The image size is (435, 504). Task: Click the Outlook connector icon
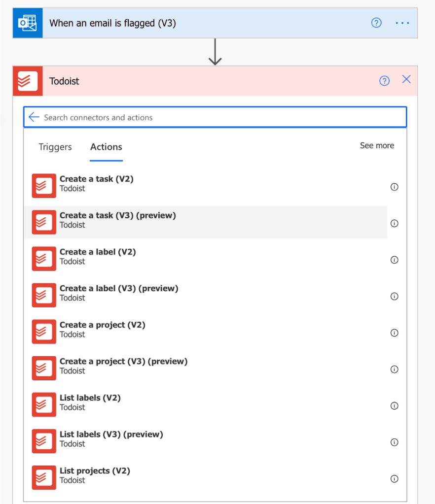pos(28,23)
